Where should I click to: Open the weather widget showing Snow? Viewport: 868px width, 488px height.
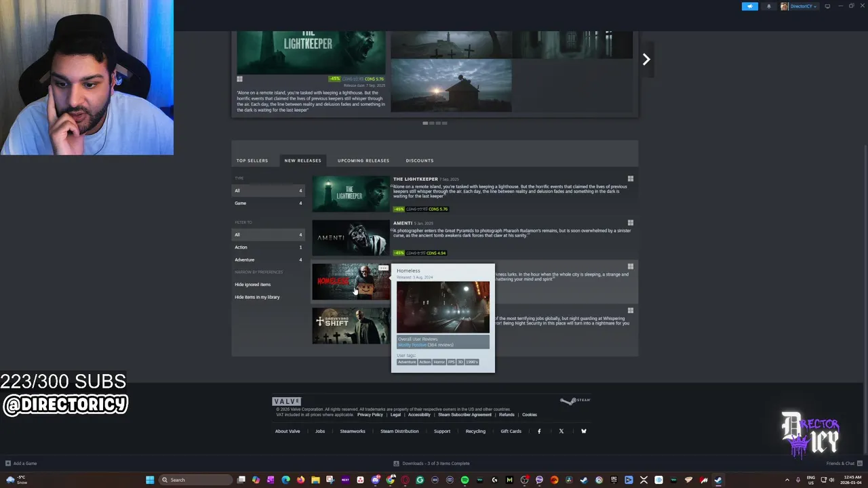coord(16,480)
